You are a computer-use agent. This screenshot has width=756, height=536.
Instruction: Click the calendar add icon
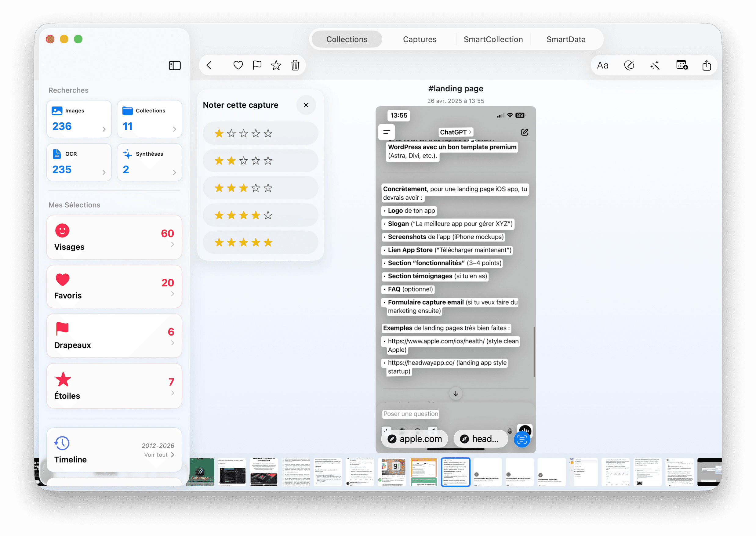(682, 65)
